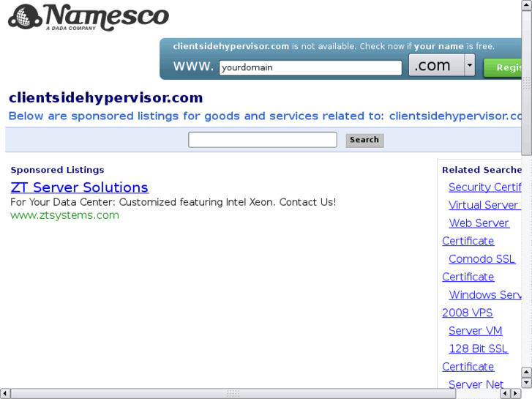Click the horizontal scrollbar left arrow

coord(4,394)
